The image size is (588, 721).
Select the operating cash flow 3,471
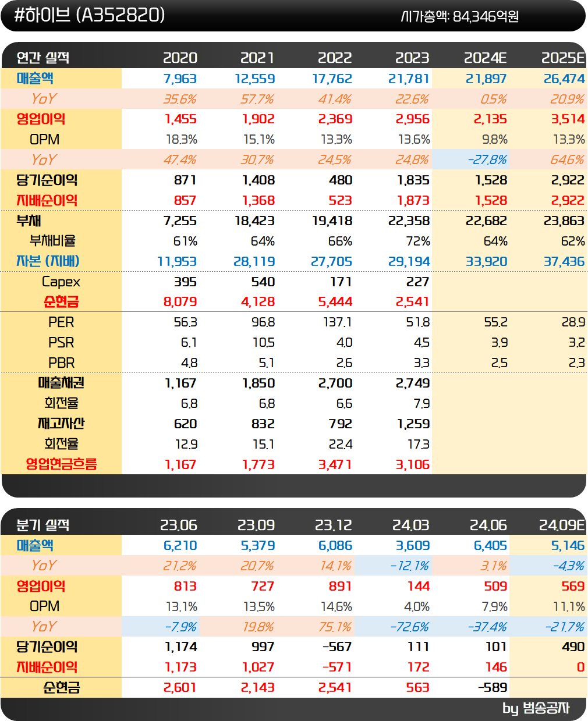335,464
